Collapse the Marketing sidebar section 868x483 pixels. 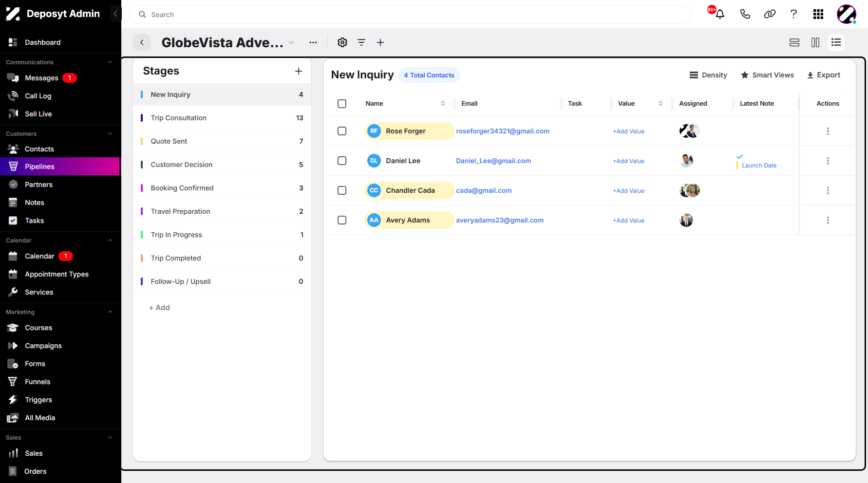point(110,312)
